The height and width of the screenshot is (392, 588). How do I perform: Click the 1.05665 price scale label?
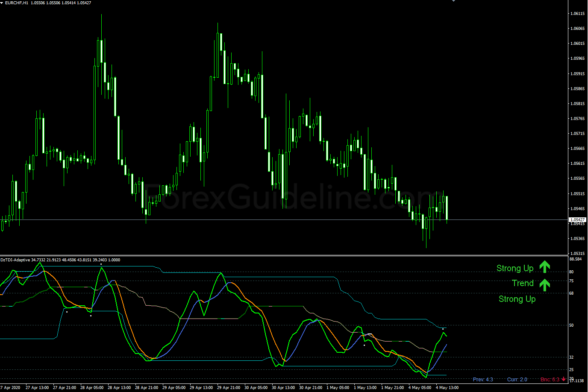pyautogui.click(x=578, y=149)
